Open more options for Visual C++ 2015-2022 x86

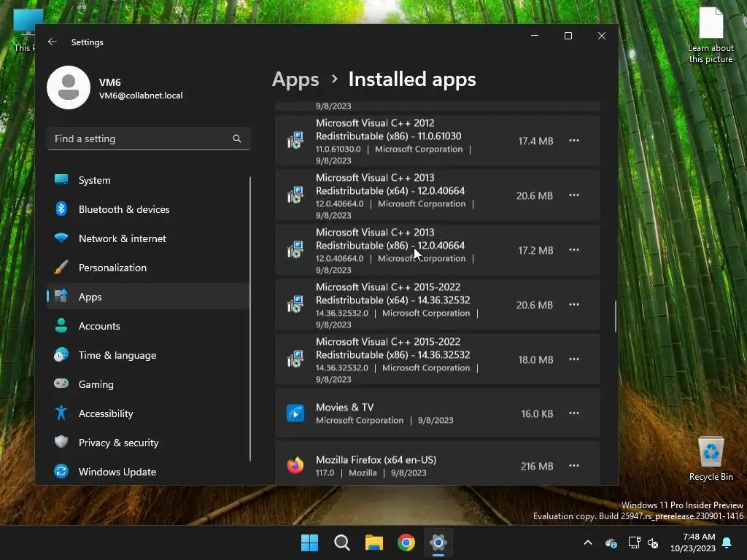tap(574, 359)
